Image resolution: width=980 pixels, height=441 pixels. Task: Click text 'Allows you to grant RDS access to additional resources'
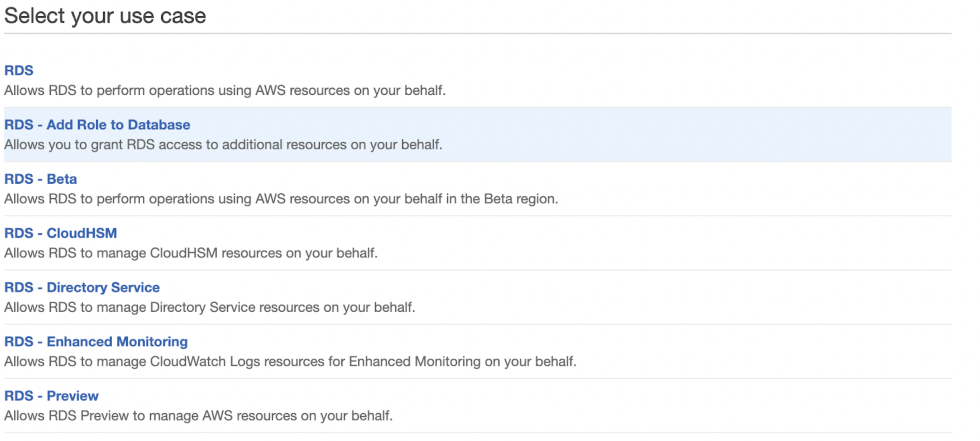175,145
